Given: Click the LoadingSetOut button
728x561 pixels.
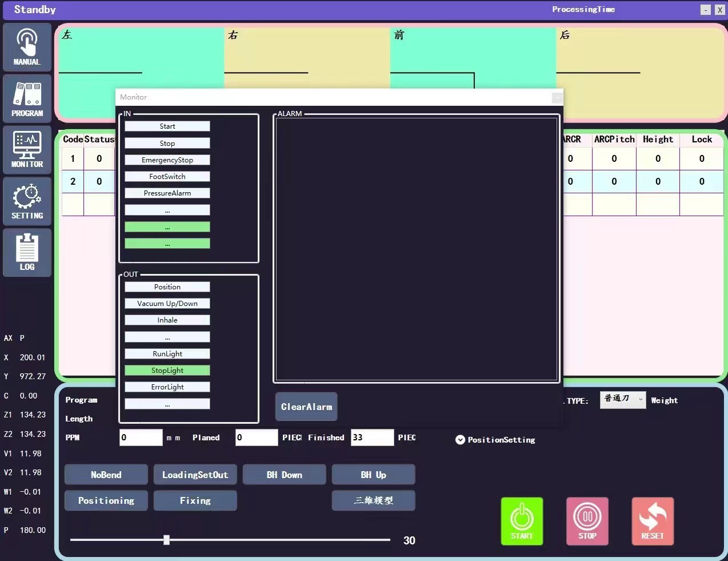Looking at the screenshot, I should click(195, 475).
